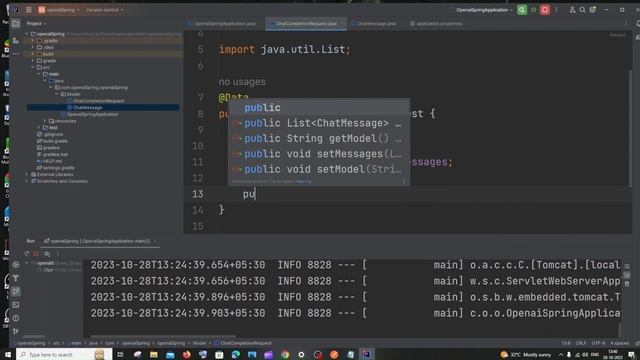Image resolution: width=640 pixels, height=360 pixels.
Task: Select ChatCompletionRequest in project tree
Action: 96,101
